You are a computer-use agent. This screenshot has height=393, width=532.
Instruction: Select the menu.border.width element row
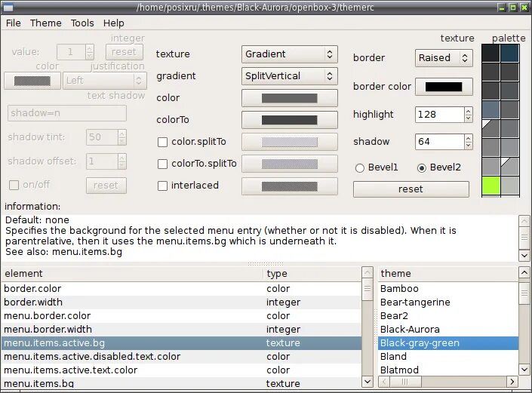[x=181, y=329]
